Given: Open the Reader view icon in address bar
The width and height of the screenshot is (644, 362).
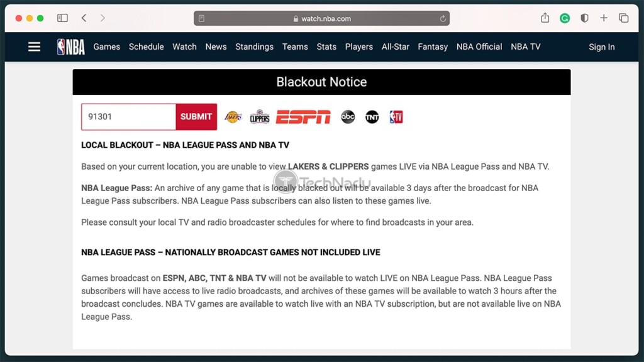Looking at the screenshot, I should (x=201, y=18).
